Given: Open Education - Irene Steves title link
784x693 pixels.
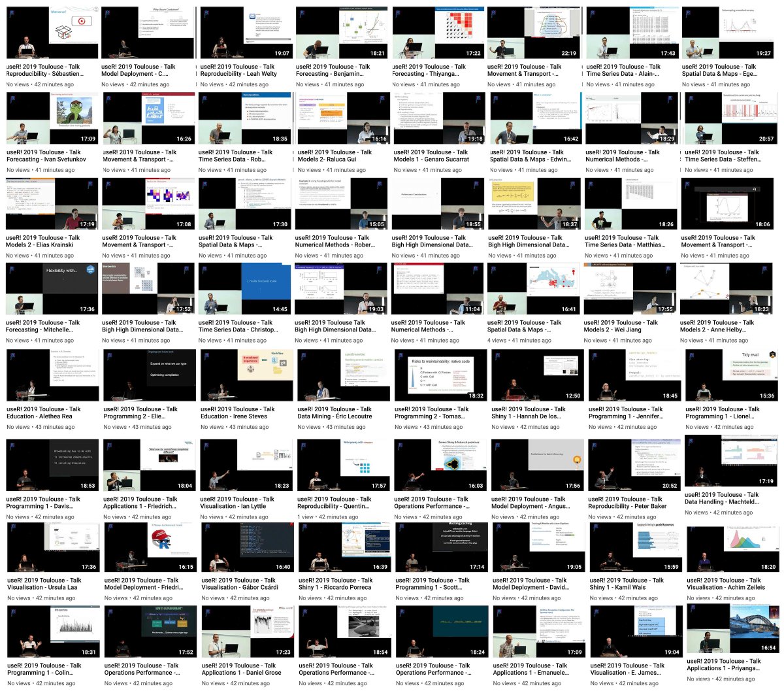Looking at the screenshot, I should coord(238,413).
